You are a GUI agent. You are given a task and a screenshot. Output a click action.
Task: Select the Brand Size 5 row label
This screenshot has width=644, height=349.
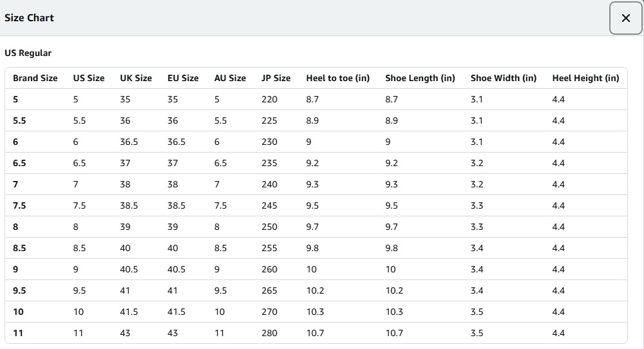pos(15,99)
